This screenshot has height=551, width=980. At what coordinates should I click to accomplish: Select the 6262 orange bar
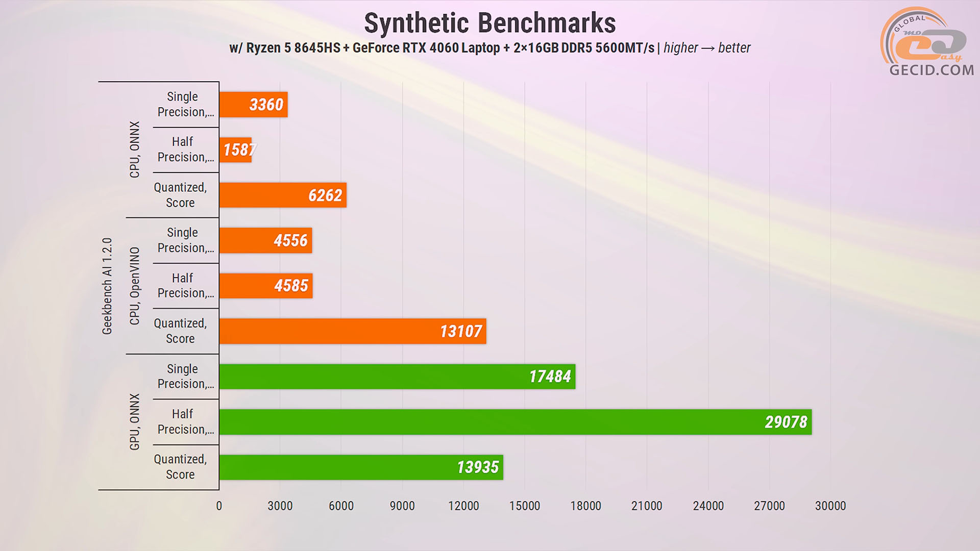coord(283,195)
